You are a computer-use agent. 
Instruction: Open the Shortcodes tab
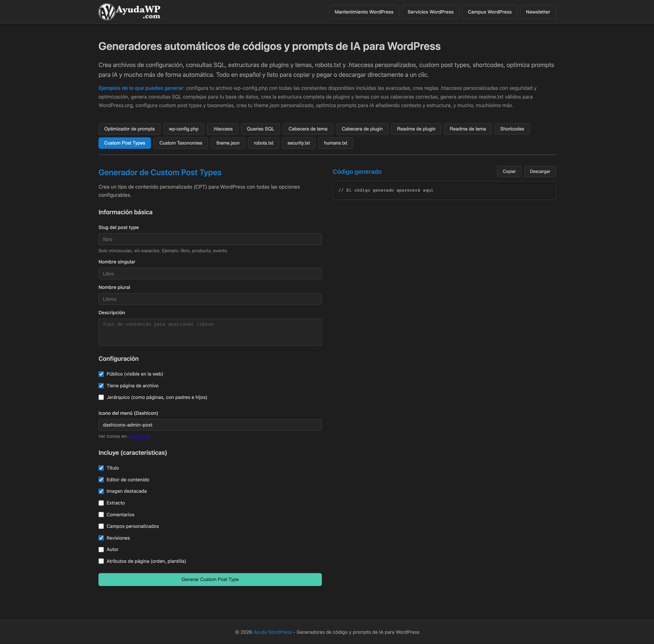pyautogui.click(x=512, y=129)
